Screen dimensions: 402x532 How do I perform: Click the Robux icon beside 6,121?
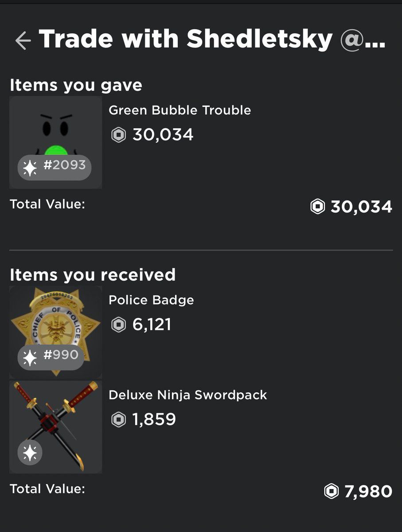pyautogui.click(x=118, y=325)
